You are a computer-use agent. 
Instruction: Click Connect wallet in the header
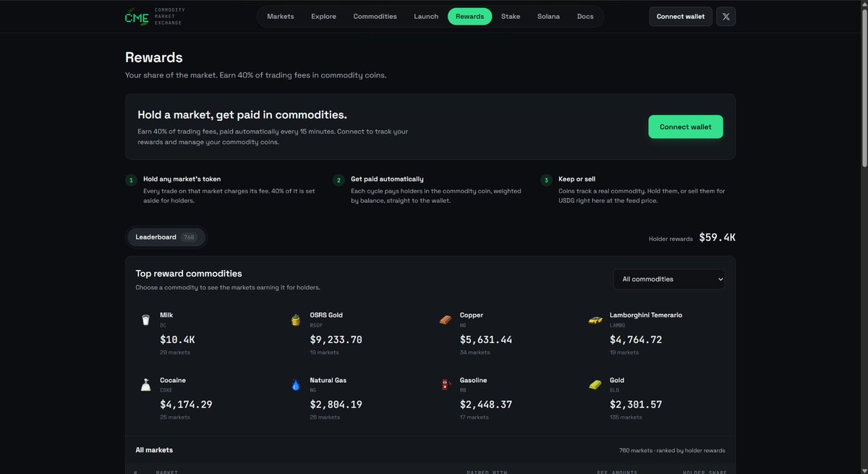pos(680,16)
